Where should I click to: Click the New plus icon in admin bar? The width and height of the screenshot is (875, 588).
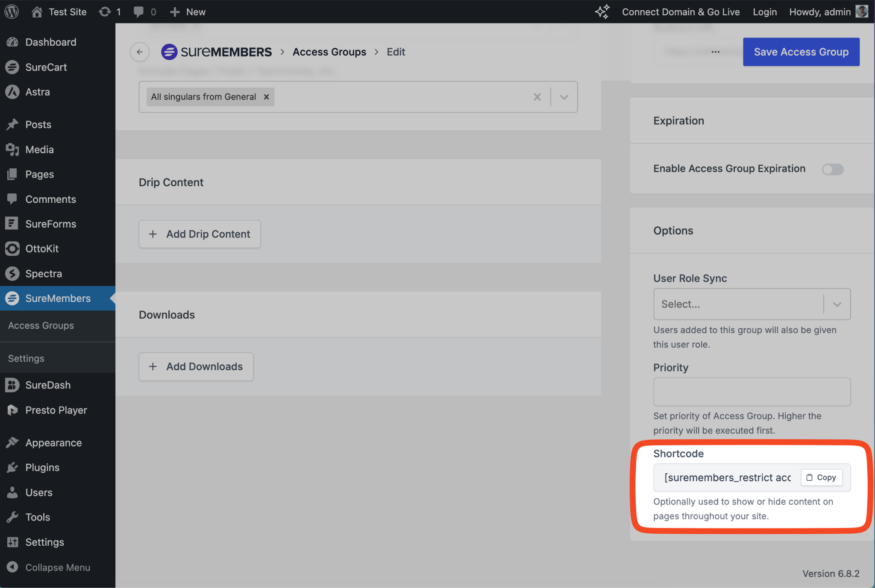tap(175, 12)
